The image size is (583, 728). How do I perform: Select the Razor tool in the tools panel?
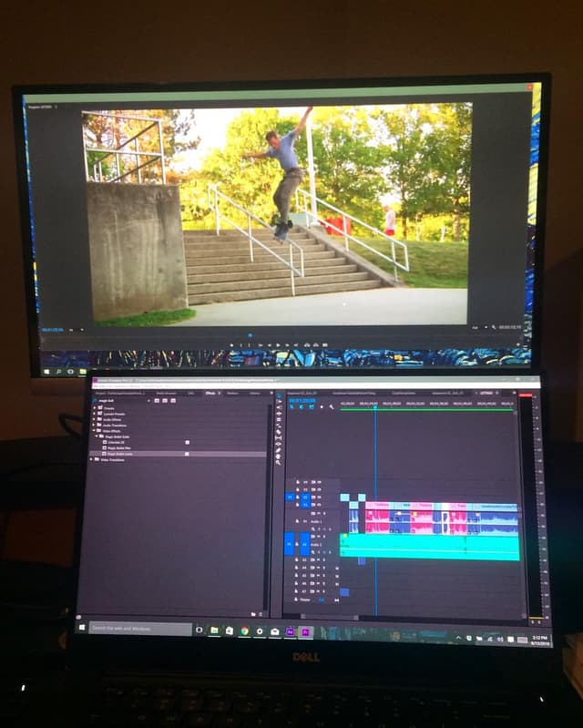click(x=279, y=431)
